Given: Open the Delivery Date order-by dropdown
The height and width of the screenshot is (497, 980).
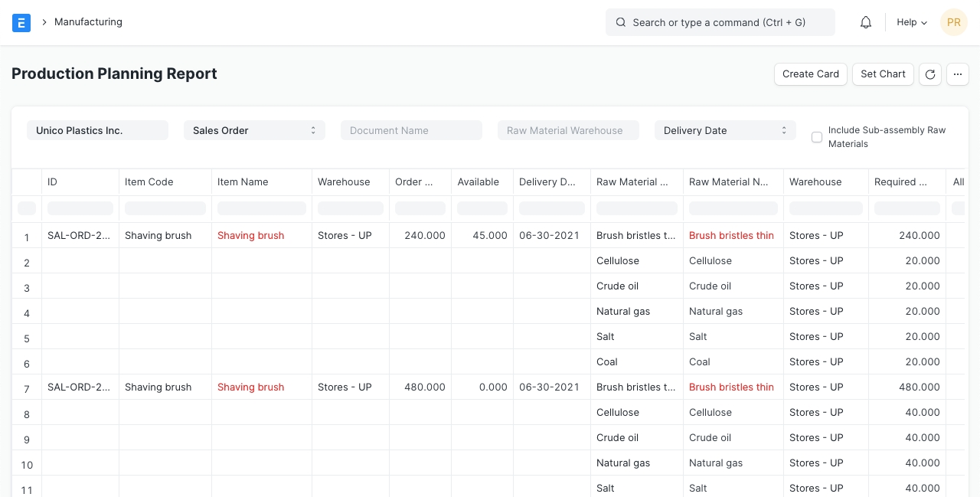Looking at the screenshot, I should (724, 131).
